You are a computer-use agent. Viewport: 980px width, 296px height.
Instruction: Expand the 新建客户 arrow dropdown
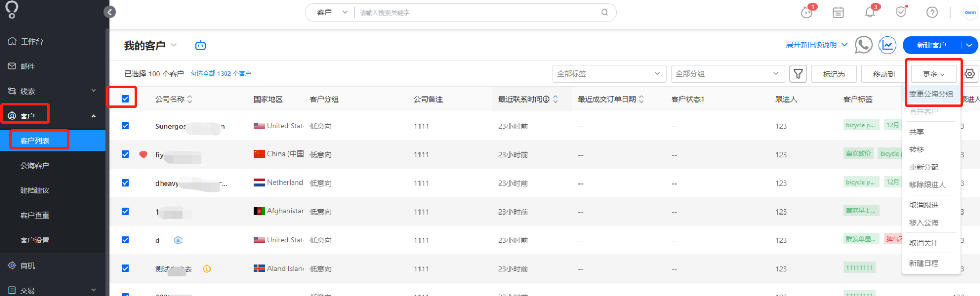[x=969, y=45]
